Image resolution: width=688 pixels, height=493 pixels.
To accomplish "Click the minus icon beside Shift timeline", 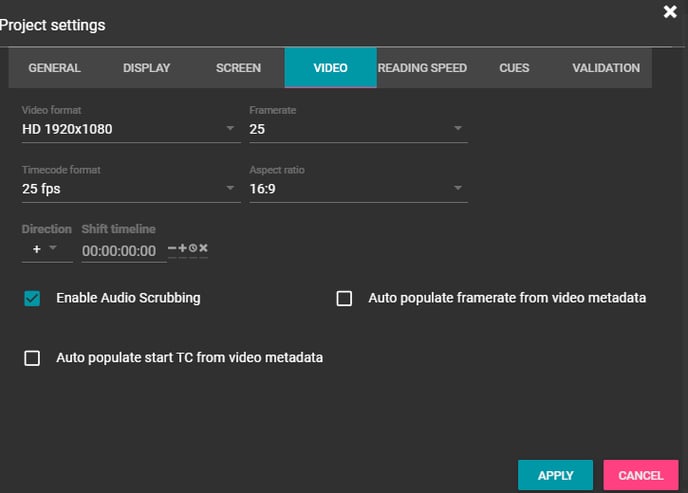I will click(x=172, y=248).
